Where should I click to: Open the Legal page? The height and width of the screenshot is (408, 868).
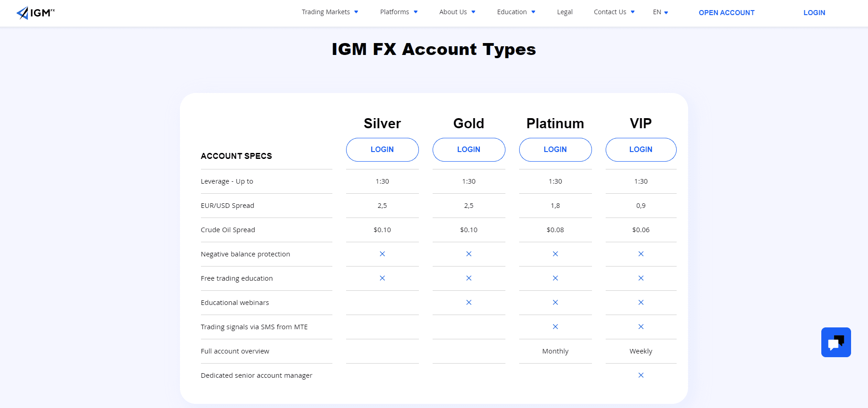pyautogui.click(x=564, y=12)
